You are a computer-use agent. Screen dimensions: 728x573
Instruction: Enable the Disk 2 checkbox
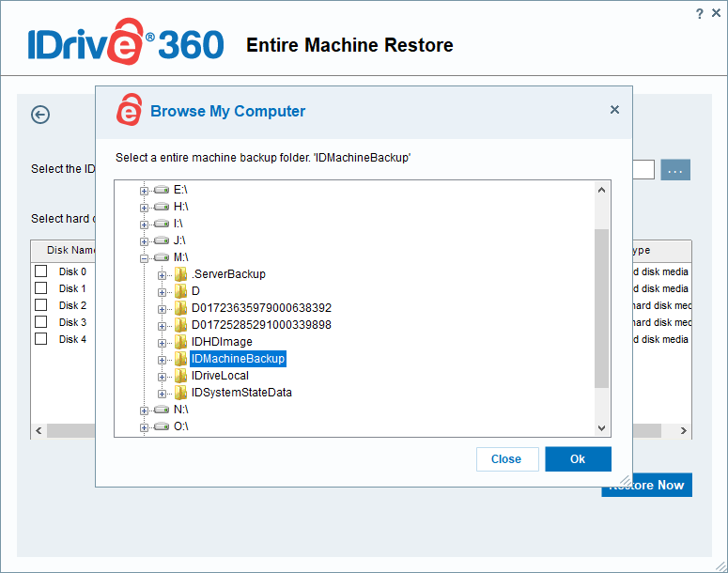(41, 305)
